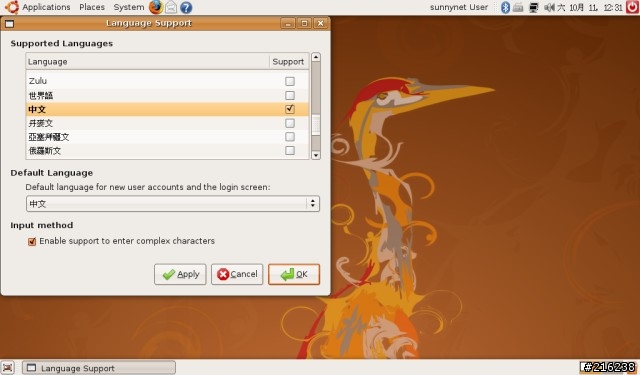Click the Apply button
This screenshot has height=375, width=640.
(x=180, y=274)
